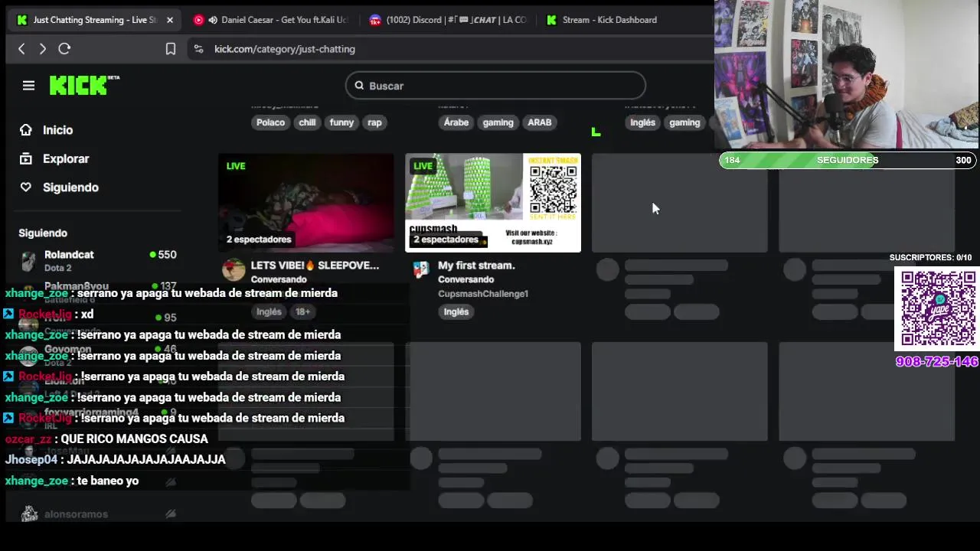Click the webcam overlay of streamer
Image resolution: width=980 pixels, height=551 pixels.
pyautogui.click(x=847, y=74)
